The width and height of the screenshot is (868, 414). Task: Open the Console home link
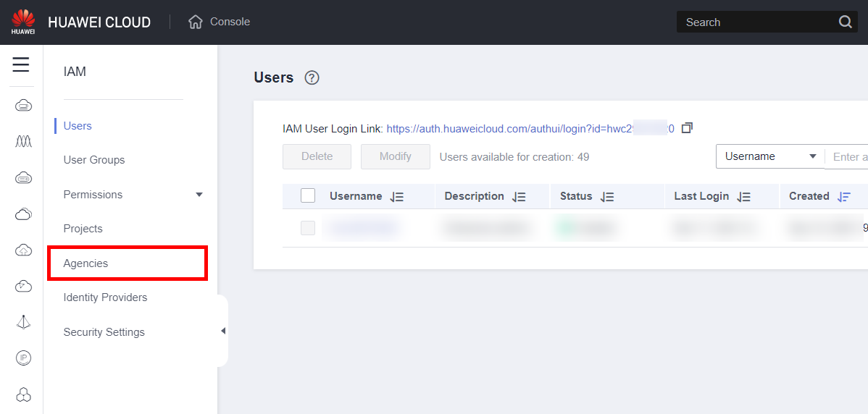click(220, 22)
